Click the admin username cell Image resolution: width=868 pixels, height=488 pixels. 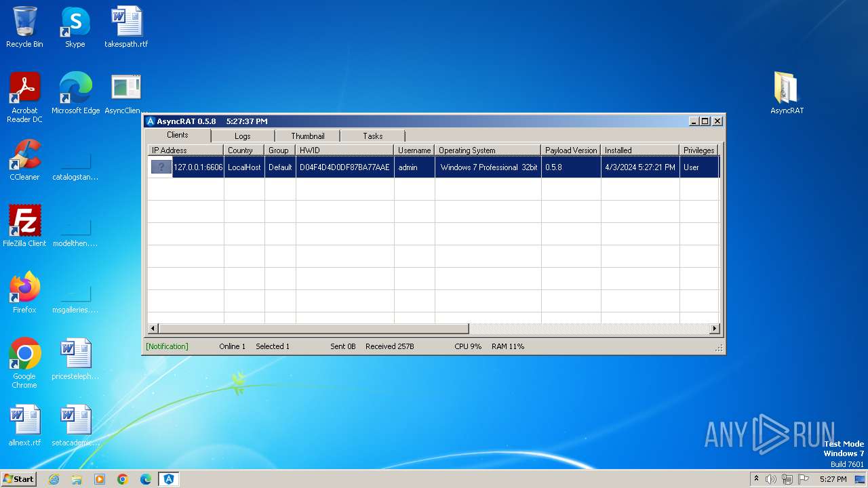414,167
